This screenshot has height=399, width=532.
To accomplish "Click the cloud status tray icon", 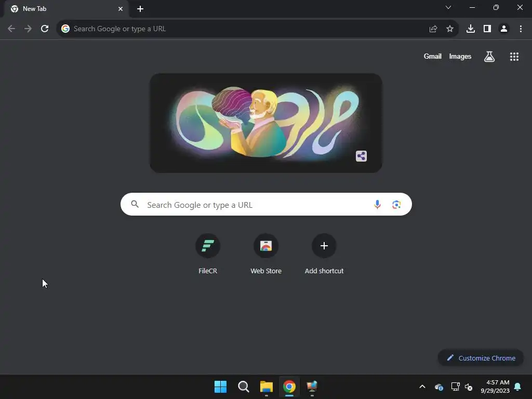I will pos(438,387).
